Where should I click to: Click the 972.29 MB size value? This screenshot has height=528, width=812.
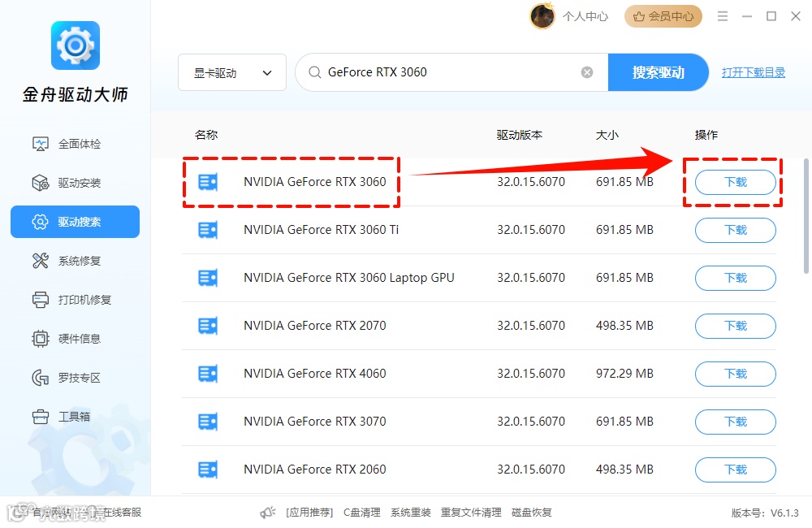(624, 374)
